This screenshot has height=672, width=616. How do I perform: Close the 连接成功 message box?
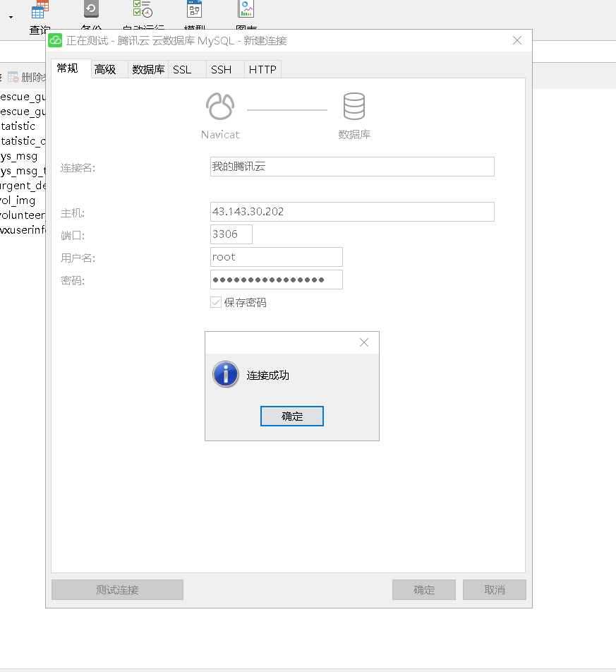[364, 342]
